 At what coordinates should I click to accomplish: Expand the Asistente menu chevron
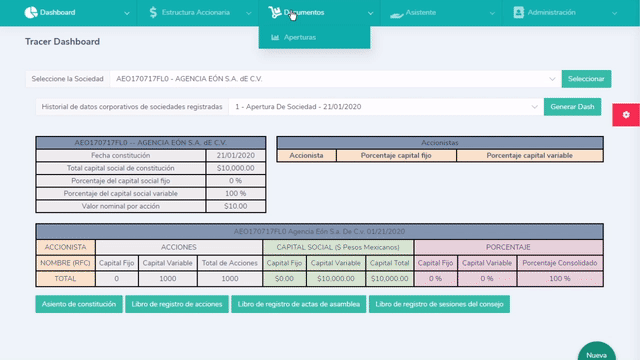[492, 13]
